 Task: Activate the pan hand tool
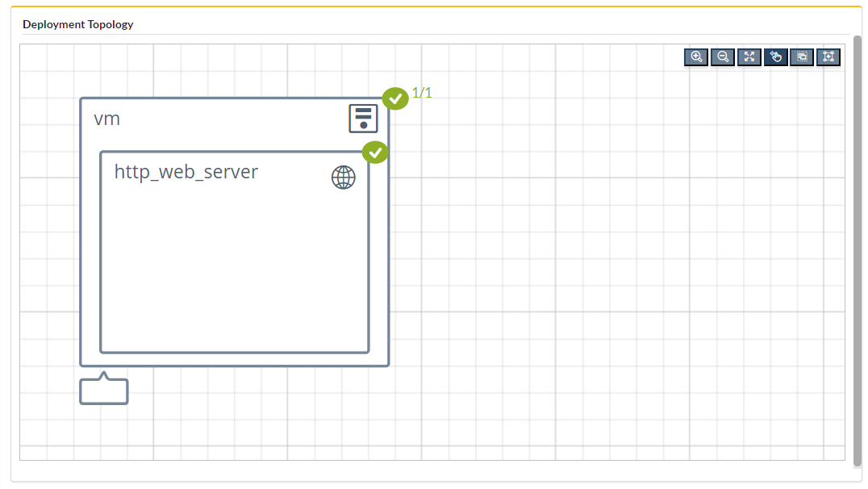click(775, 56)
